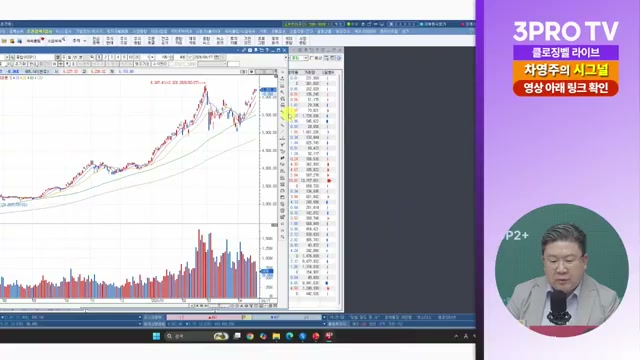Open the calendar picker beside the date field
Viewport: 640px width, 360px height.
217,57
